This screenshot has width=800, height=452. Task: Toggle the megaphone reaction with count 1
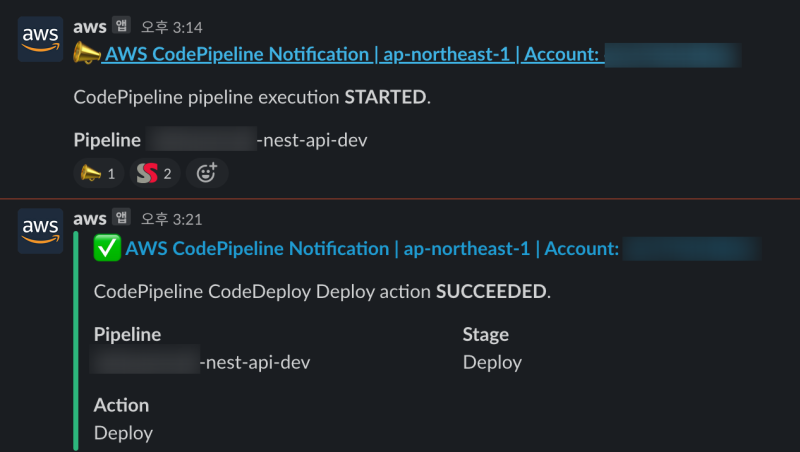[99, 174]
